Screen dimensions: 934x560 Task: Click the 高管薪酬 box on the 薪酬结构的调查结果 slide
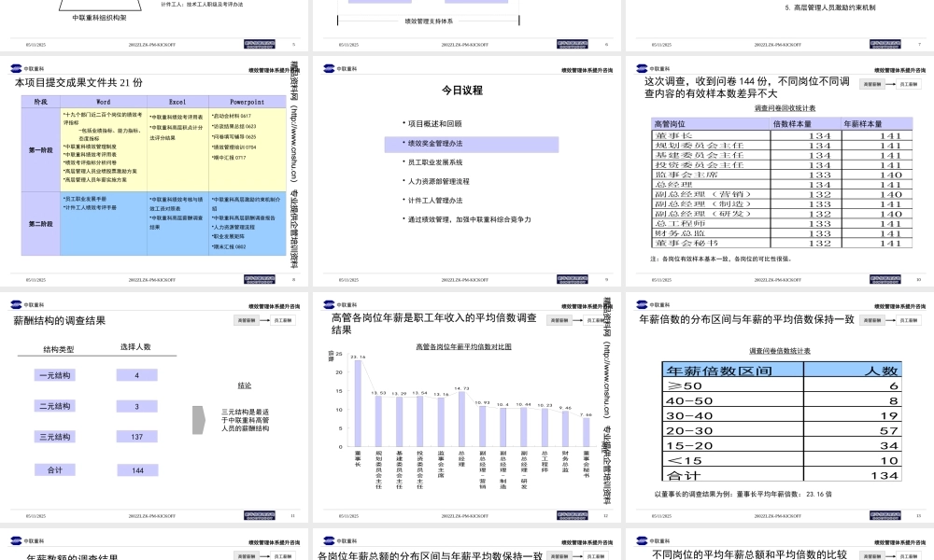(x=247, y=320)
